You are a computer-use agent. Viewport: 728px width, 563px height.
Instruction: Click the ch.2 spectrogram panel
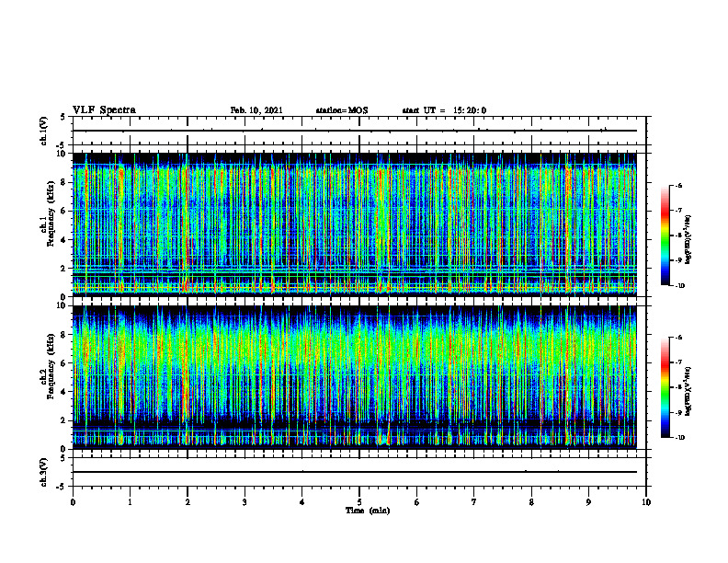tap(354, 377)
